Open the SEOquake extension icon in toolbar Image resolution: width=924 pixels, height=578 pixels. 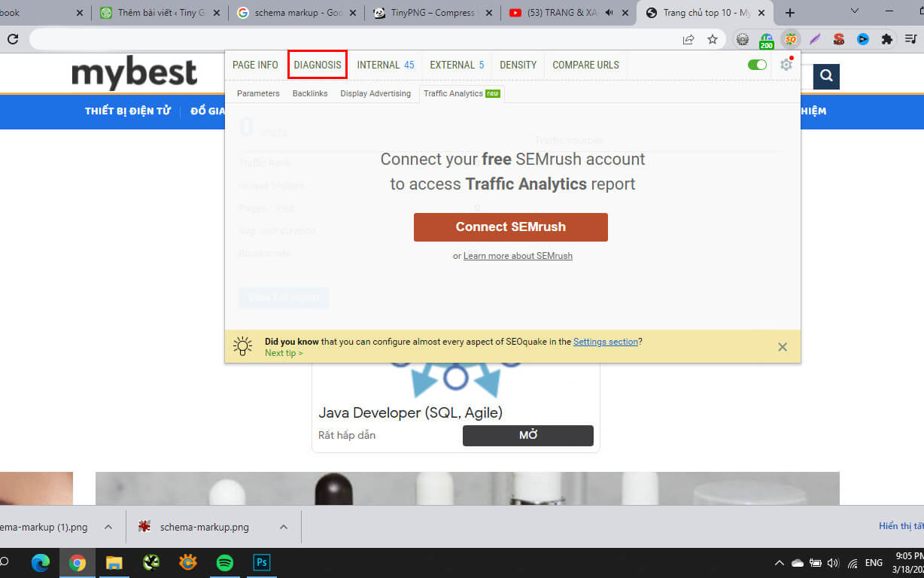[x=790, y=39]
